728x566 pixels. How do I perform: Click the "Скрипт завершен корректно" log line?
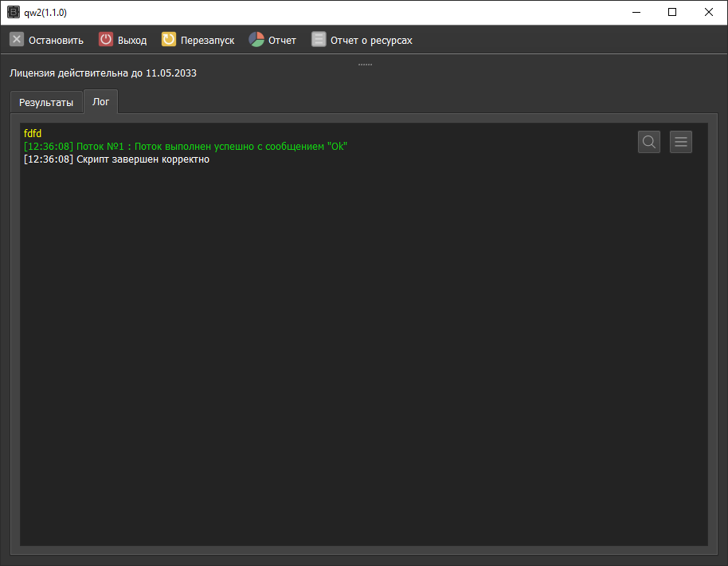pyautogui.click(x=116, y=159)
